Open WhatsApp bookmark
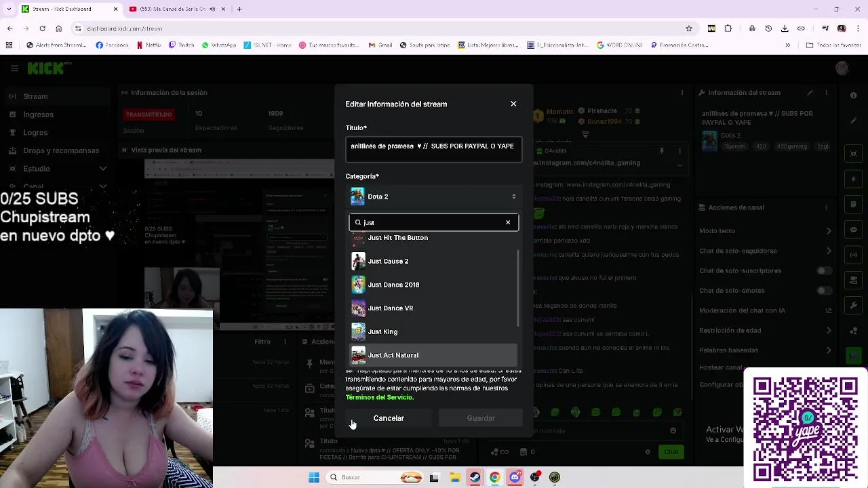This screenshot has width=868, height=488. (219, 45)
